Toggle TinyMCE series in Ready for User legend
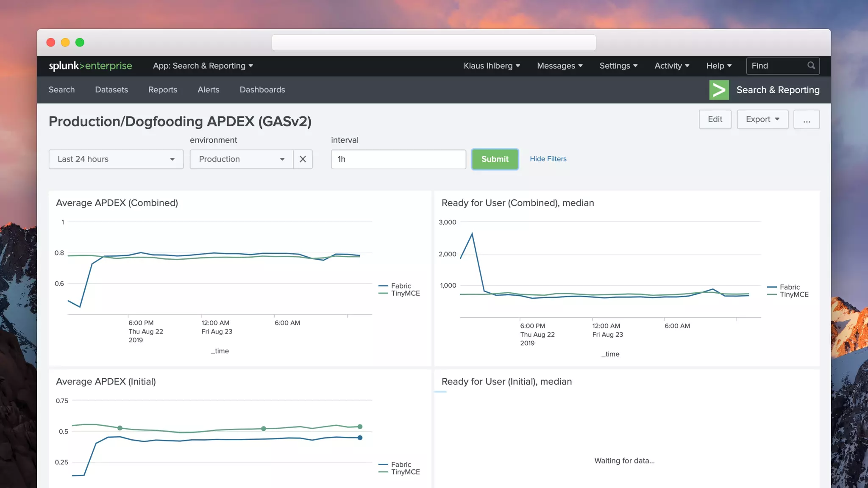 pyautogui.click(x=793, y=294)
